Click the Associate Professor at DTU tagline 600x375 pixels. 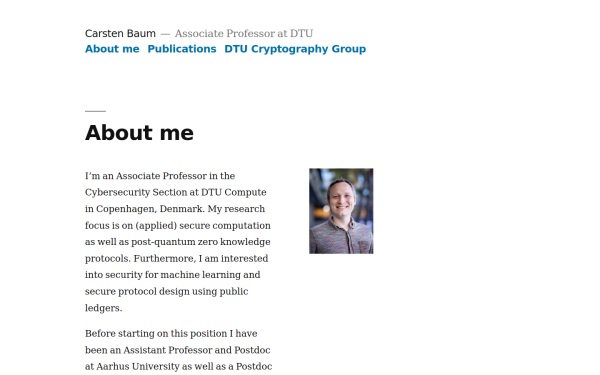[x=244, y=34]
